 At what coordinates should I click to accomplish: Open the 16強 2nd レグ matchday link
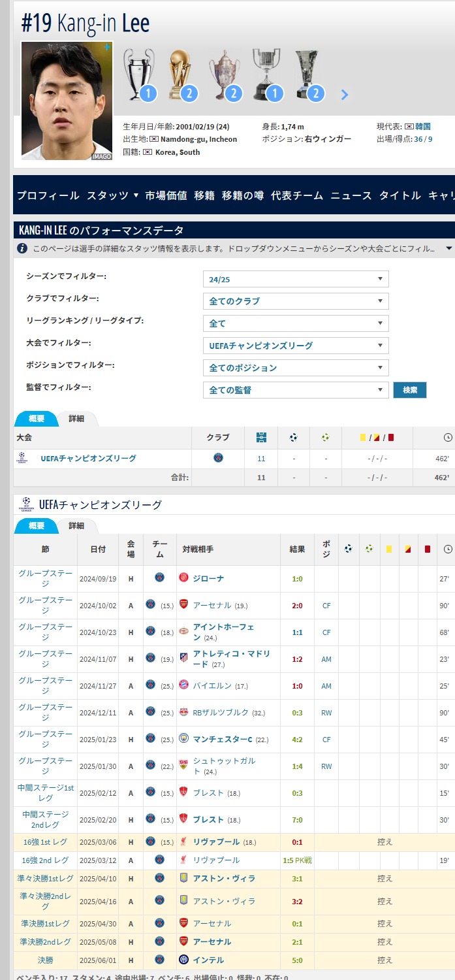click(x=45, y=860)
